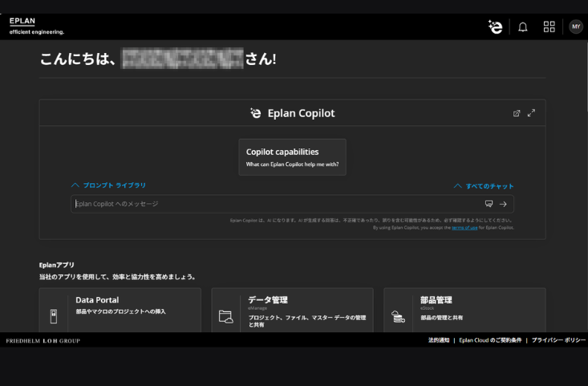Viewport: 588px width, 386px height.
Task: Open Eplan Cloud のご契約条件 link
Action: pyautogui.click(x=490, y=340)
